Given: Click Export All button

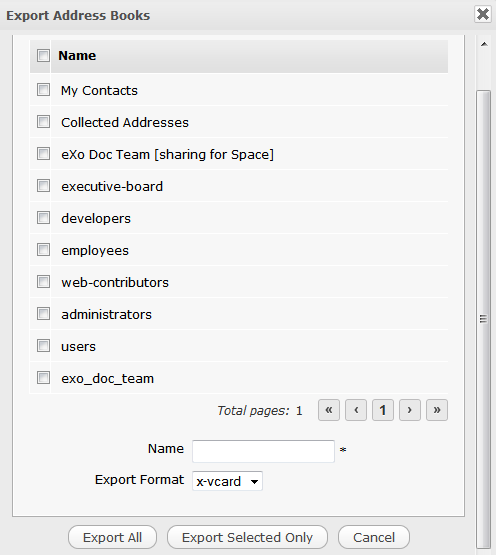Looking at the screenshot, I should click(x=112, y=537).
